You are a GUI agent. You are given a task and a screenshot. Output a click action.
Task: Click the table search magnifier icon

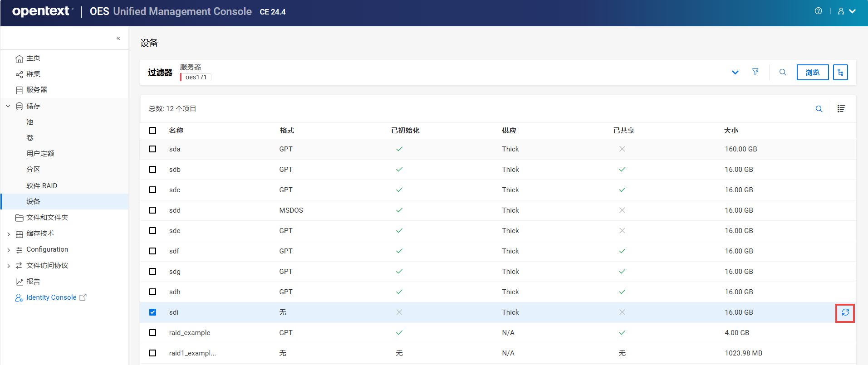point(819,109)
